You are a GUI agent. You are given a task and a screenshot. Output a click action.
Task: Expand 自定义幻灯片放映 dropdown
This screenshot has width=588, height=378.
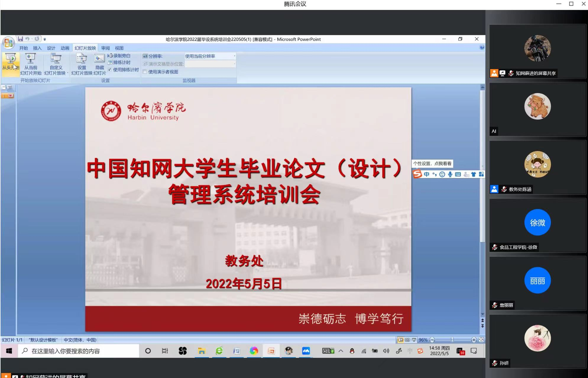pos(67,73)
